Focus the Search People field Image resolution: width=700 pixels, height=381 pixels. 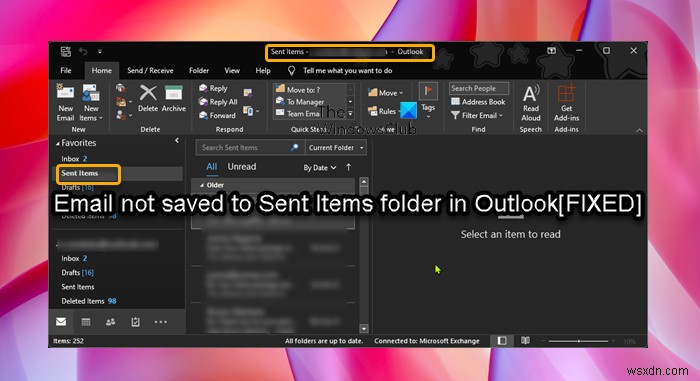[479, 88]
